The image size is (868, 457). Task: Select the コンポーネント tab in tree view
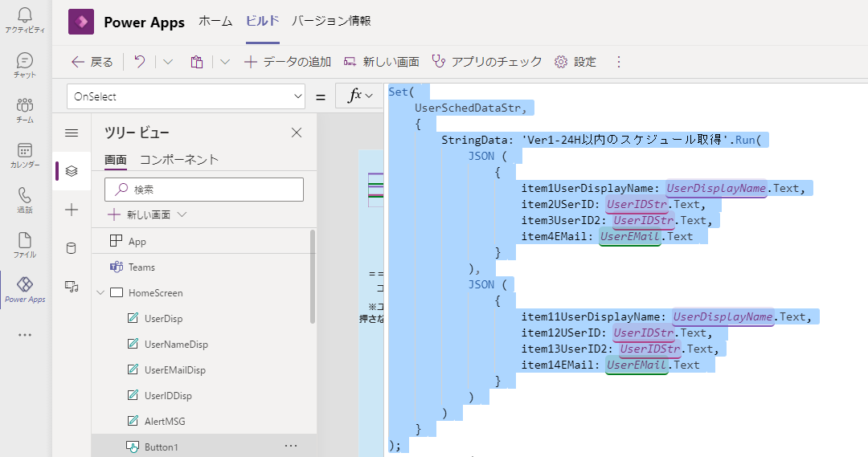(178, 160)
